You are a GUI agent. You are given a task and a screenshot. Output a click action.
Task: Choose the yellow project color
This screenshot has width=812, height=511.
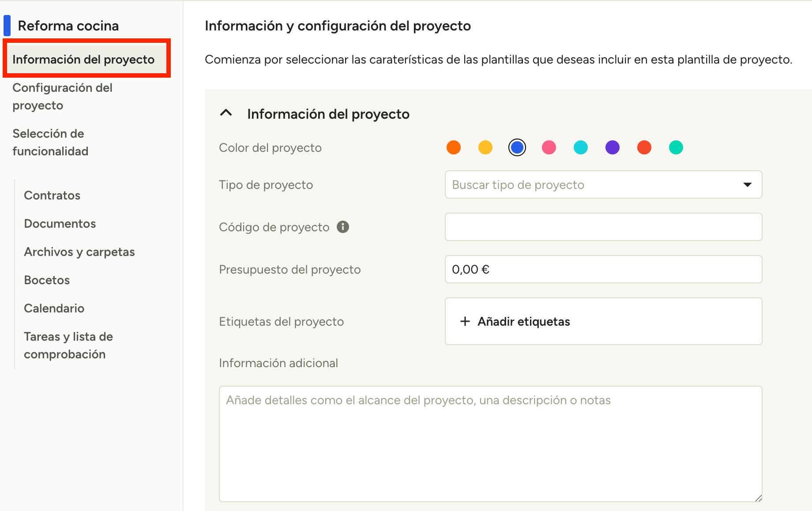pyautogui.click(x=485, y=147)
